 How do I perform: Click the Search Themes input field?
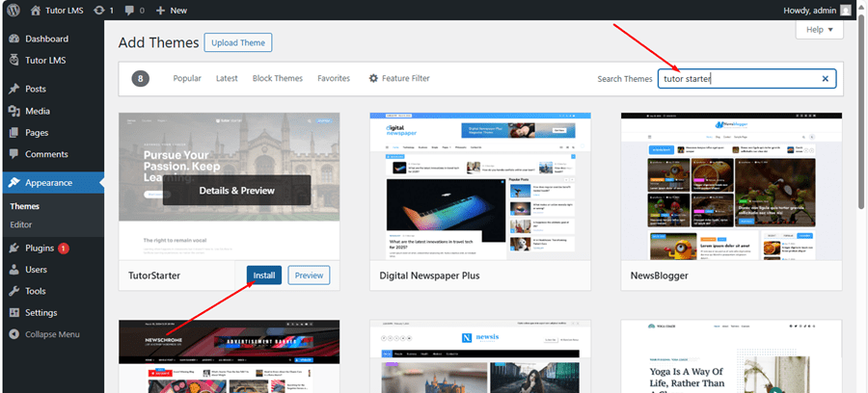coord(738,79)
